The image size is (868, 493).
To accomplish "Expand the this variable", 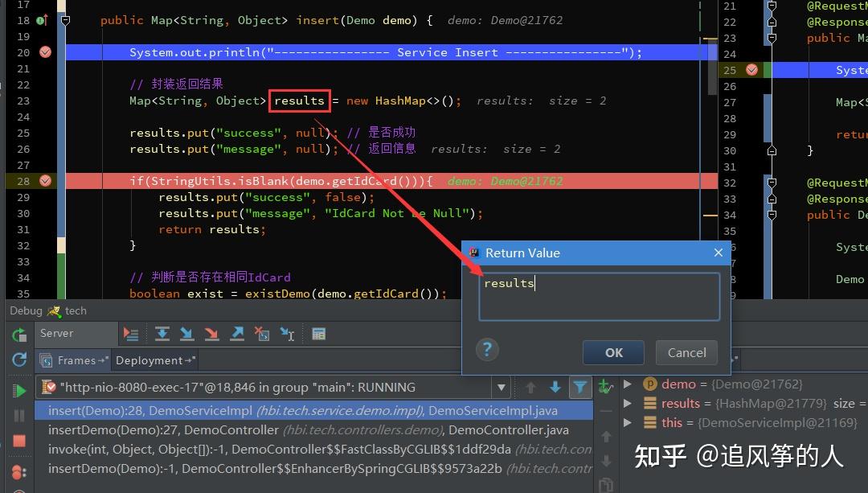I will pyautogui.click(x=627, y=423).
